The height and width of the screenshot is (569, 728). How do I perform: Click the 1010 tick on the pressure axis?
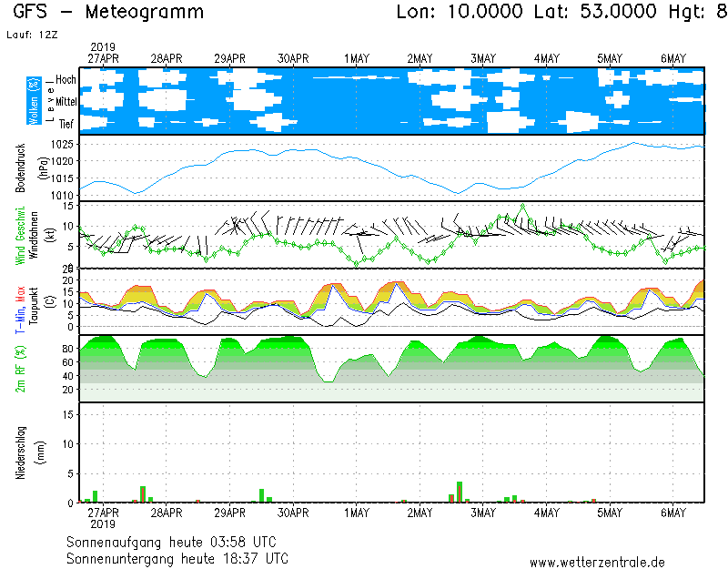62,195
